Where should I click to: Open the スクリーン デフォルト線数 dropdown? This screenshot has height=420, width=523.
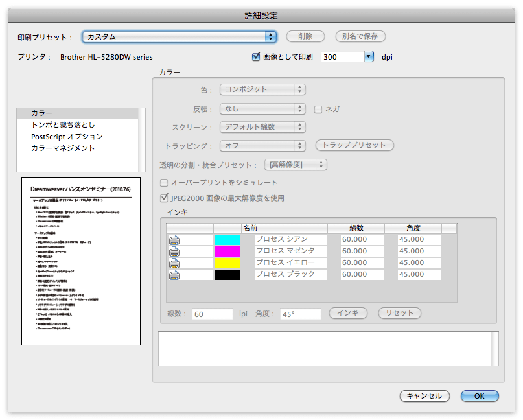pyautogui.click(x=262, y=127)
